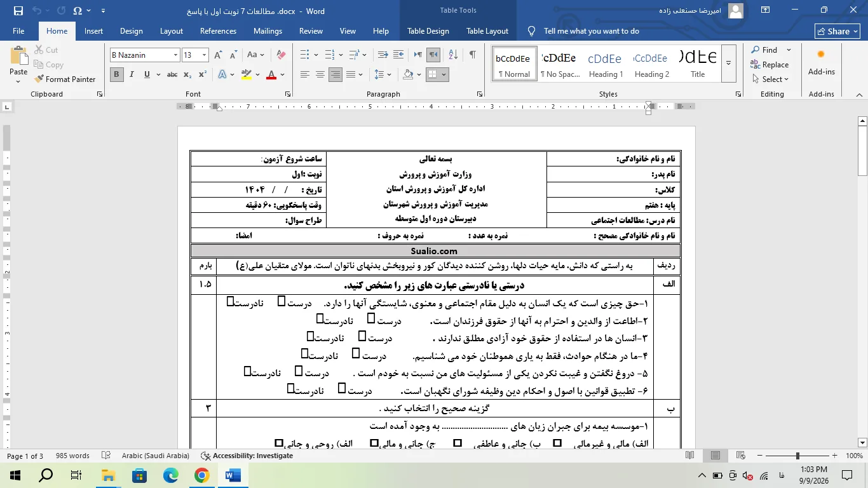This screenshot has width=868, height=488.
Task: Center the paragraph text
Action: [320, 74]
